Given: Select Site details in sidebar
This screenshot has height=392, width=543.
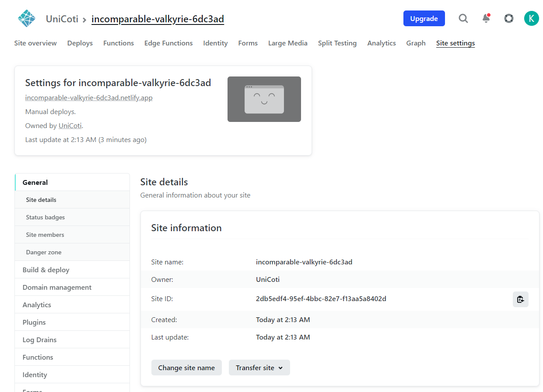Looking at the screenshot, I should pos(72,200).
